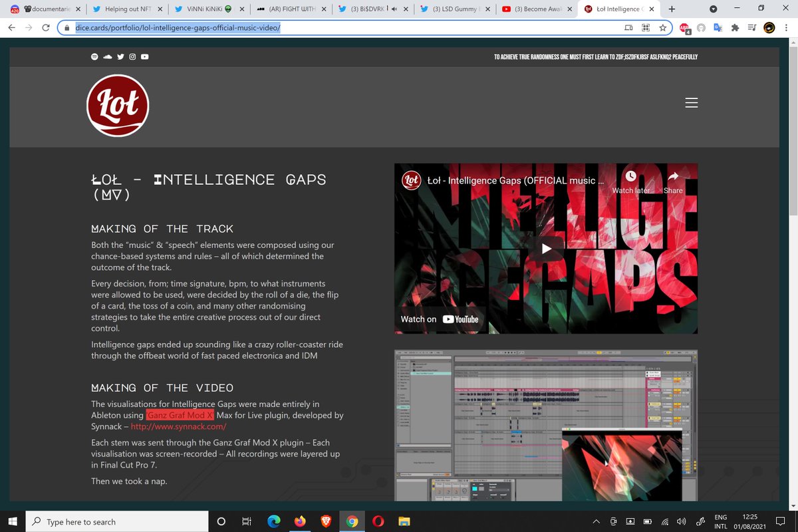Open the Spotify social icon
798x532 pixels.
click(x=94, y=57)
